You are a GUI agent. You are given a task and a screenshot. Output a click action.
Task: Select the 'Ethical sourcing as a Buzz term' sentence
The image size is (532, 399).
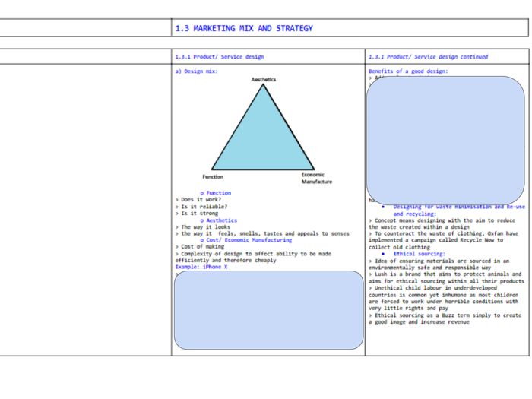tap(445, 318)
